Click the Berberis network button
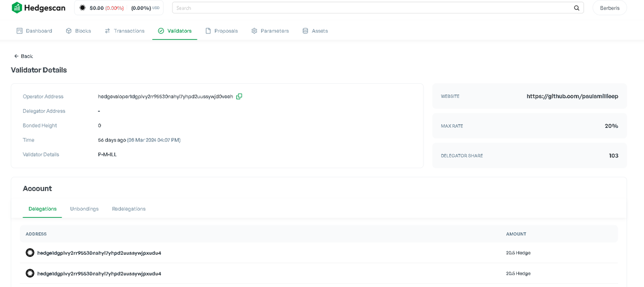This screenshot has width=644, height=287. pyautogui.click(x=610, y=8)
